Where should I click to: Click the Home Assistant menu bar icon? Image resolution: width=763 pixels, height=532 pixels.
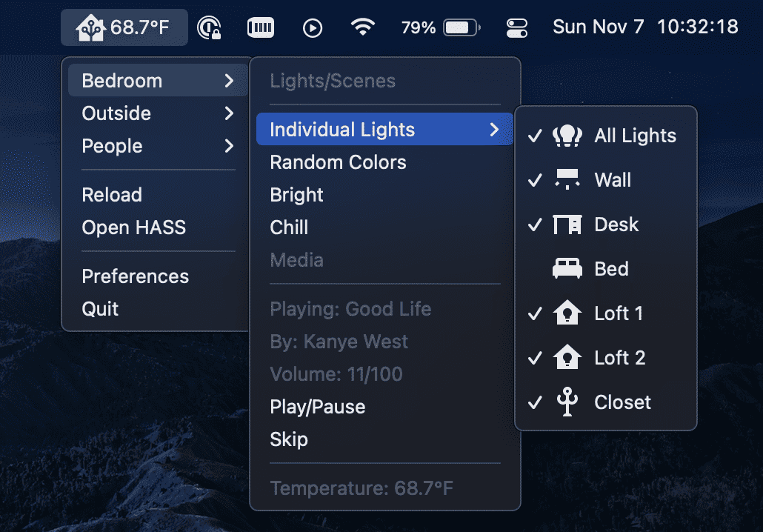click(90, 26)
